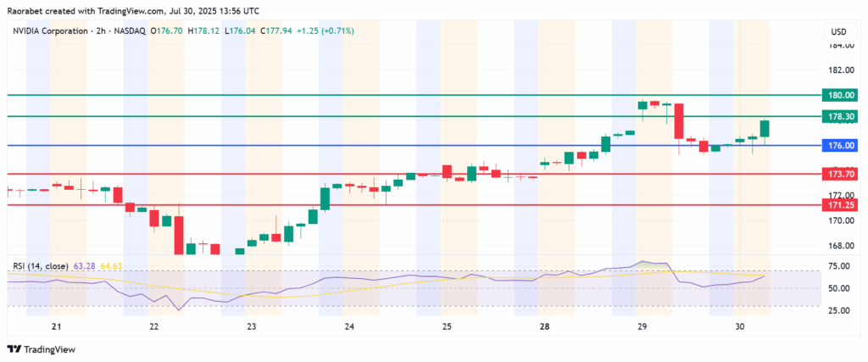
Task: Click the date label 30 on time axis
Action: [739, 327]
